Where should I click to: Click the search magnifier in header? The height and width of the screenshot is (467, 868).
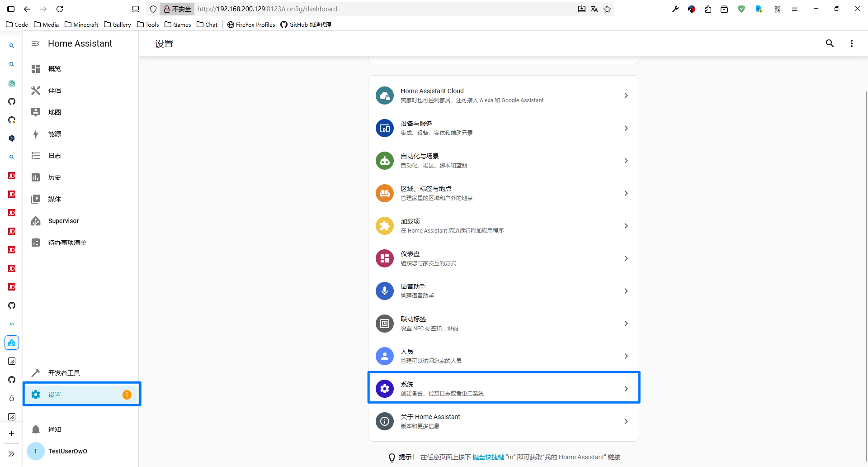point(830,43)
